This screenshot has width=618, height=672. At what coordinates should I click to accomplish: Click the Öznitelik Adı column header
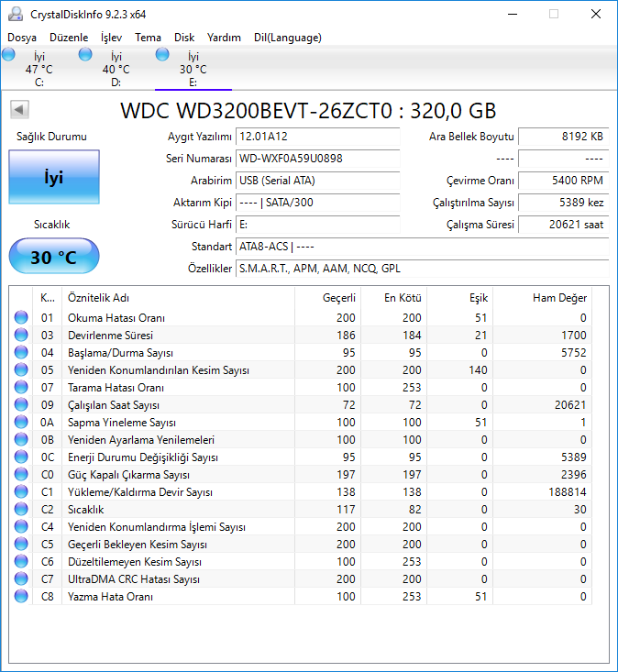(x=178, y=298)
